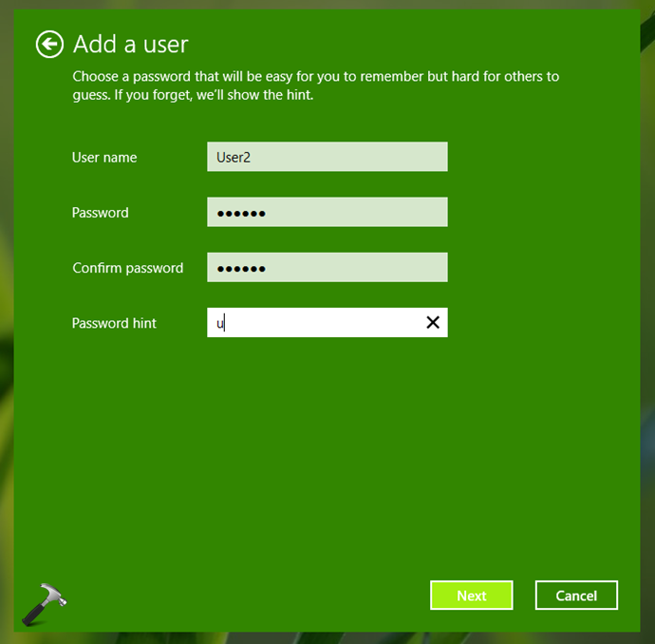Click the Confirm password label
655x644 pixels.
pos(127,268)
